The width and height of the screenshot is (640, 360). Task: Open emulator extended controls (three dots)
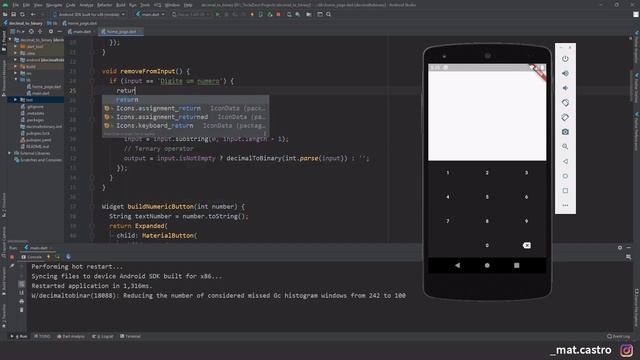point(565,205)
